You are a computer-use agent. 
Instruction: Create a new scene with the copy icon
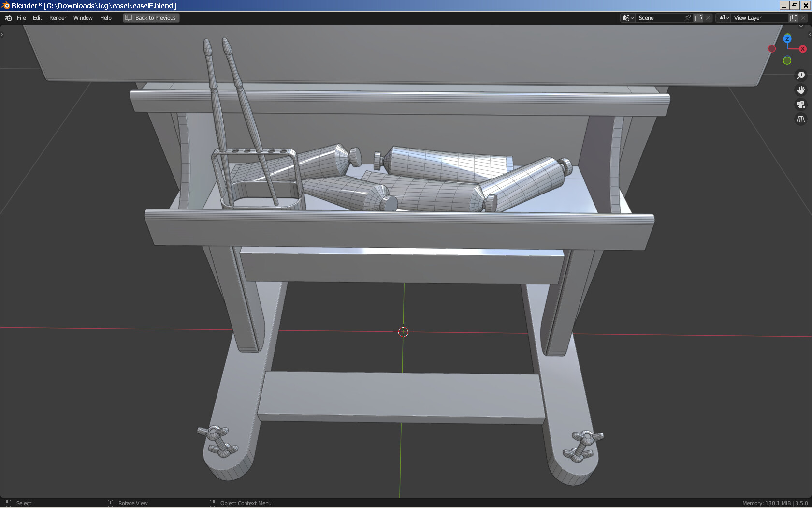[x=698, y=18]
